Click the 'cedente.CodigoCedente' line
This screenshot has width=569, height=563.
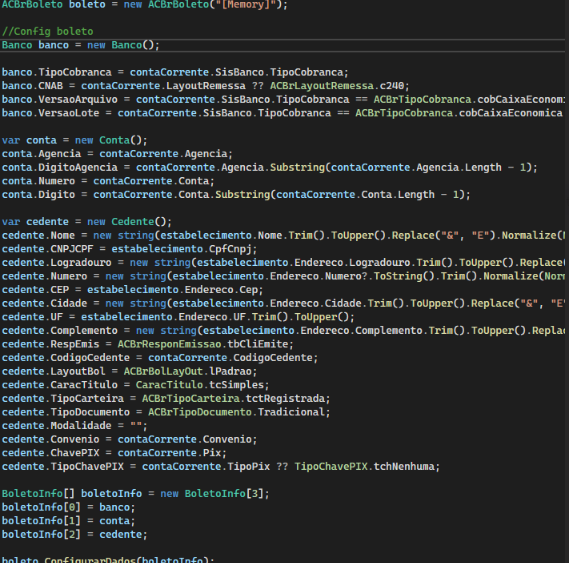click(x=160, y=358)
